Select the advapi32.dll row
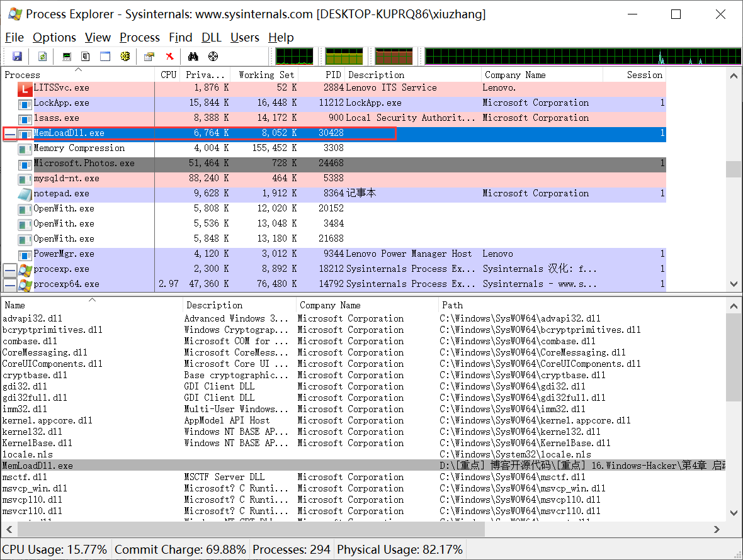Image resolution: width=743 pixels, height=560 pixels. (363, 318)
